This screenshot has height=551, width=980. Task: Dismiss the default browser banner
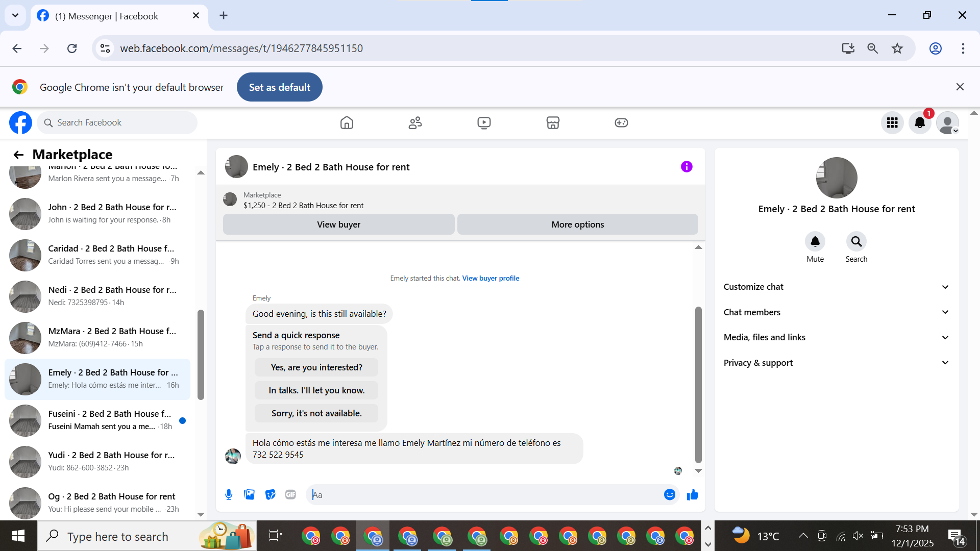[x=960, y=87]
